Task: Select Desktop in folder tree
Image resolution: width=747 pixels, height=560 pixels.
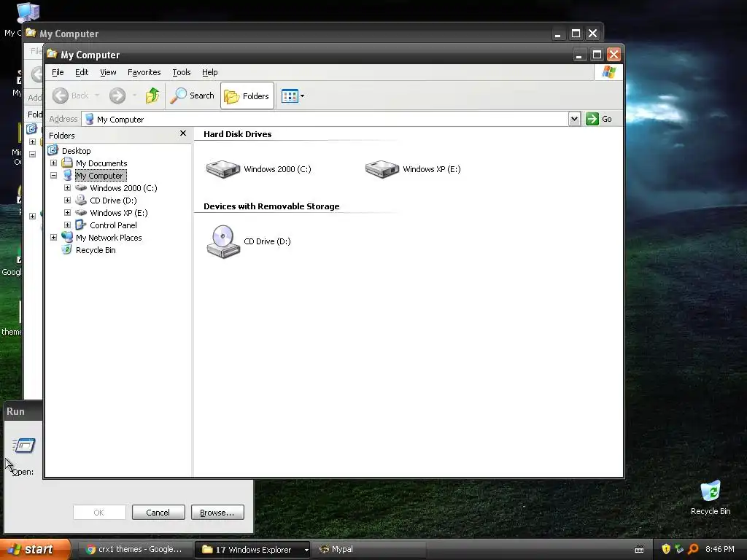Action: tap(76, 150)
